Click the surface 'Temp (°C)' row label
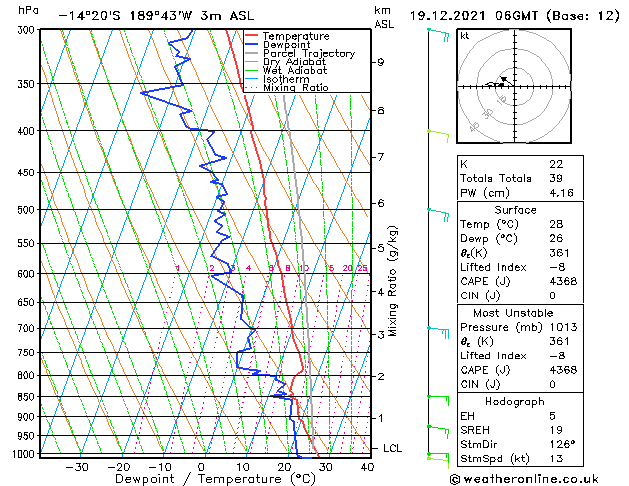Screen dimensions: 629x486 point(489,224)
